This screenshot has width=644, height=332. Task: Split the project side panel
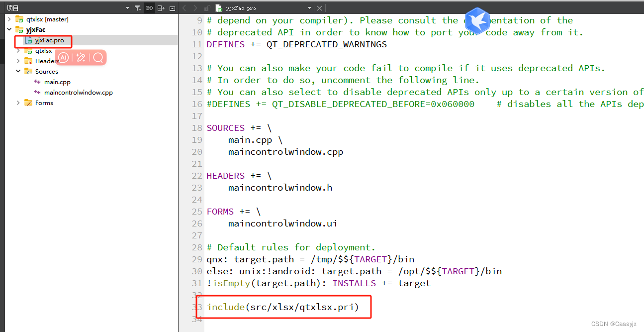(x=161, y=8)
